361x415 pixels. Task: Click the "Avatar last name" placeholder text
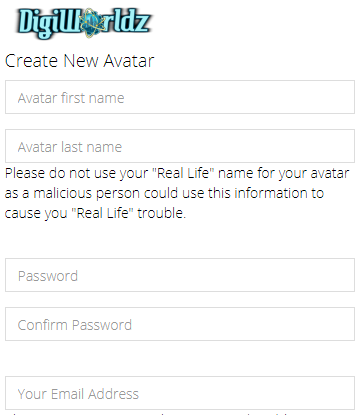click(x=70, y=147)
